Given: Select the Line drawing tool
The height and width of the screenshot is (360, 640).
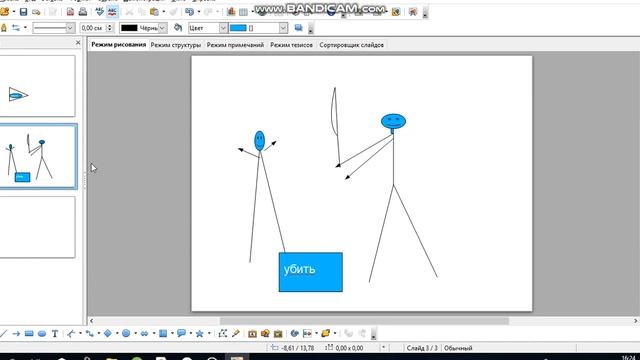Looking at the screenshot, I should [3, 334].
